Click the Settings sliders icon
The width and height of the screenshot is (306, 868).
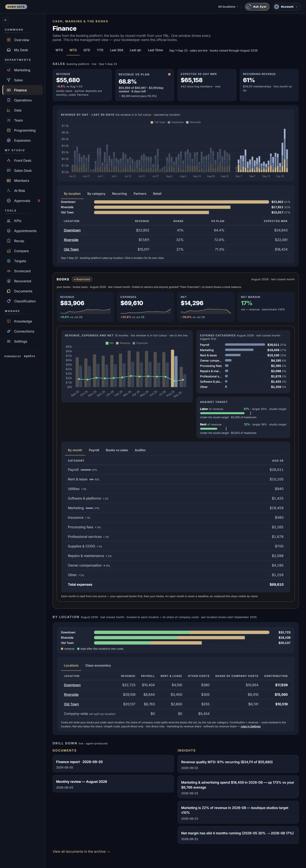(x=9, y=341)
